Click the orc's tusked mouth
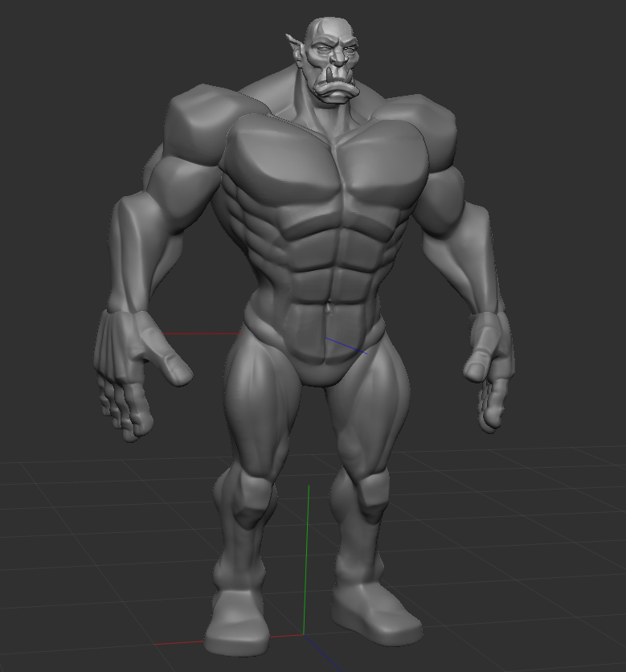626x672 pixels. tap(337, 84)
